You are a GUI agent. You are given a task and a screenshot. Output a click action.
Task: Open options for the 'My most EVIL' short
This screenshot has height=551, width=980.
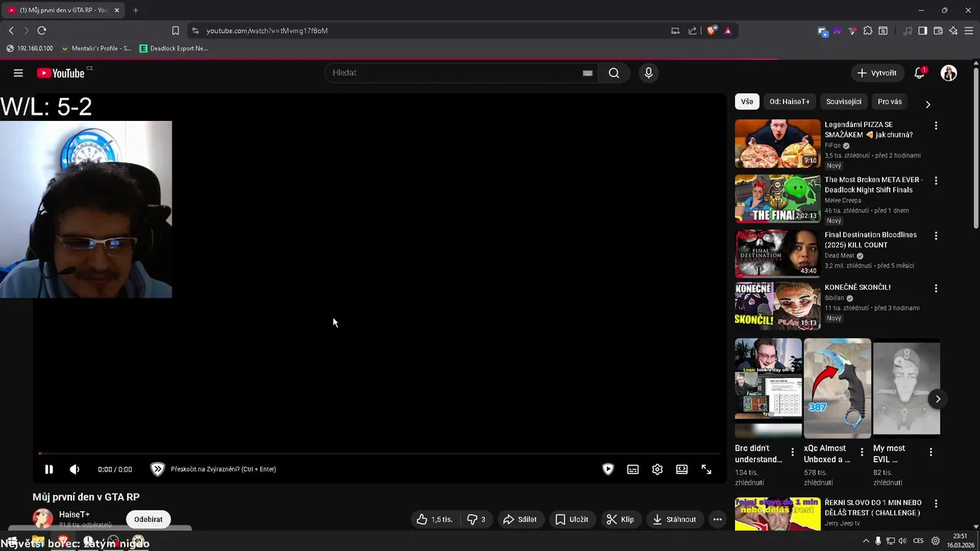(x=930, y=452)
